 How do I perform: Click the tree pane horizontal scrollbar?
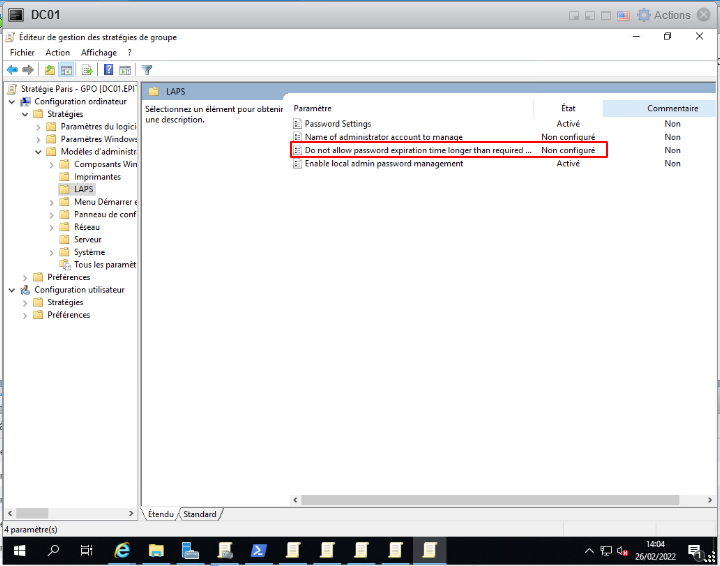click(70, 513)
